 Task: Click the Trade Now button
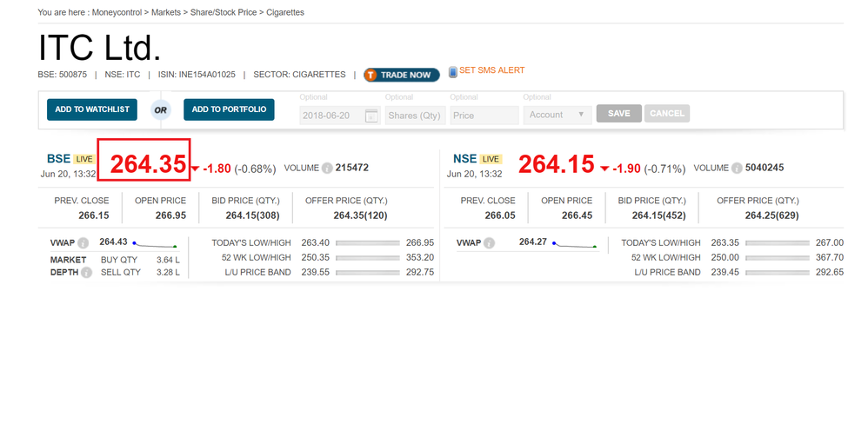click(x=402, y=75)
